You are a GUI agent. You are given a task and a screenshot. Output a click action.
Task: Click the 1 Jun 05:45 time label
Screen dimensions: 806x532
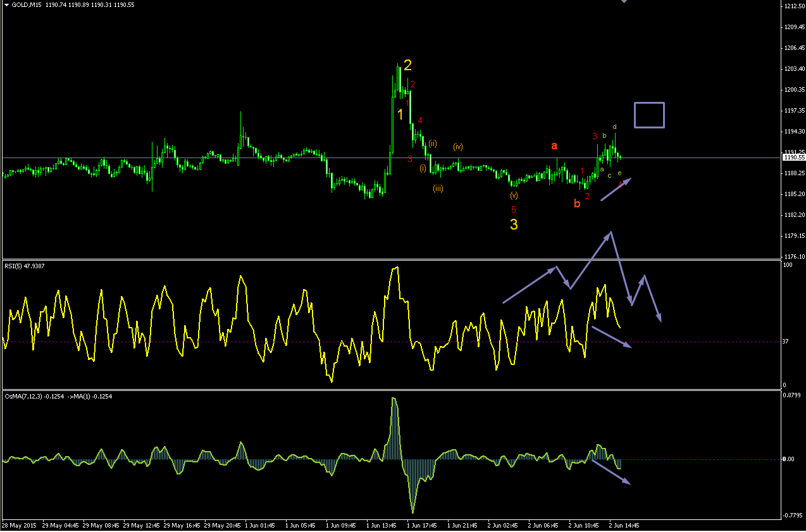300,526
